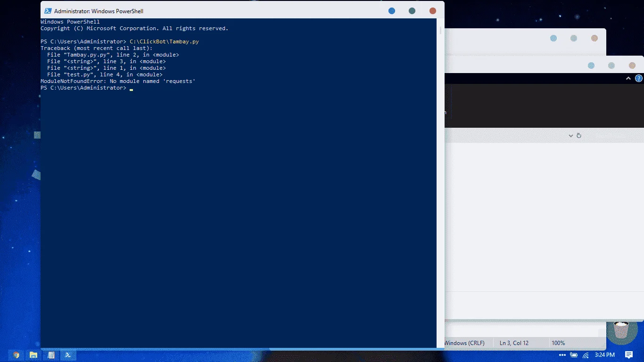This screenshot has height=362, width=644.
Task: Minimize the rearmost window with its blue circle
Action: pos(553,38)
